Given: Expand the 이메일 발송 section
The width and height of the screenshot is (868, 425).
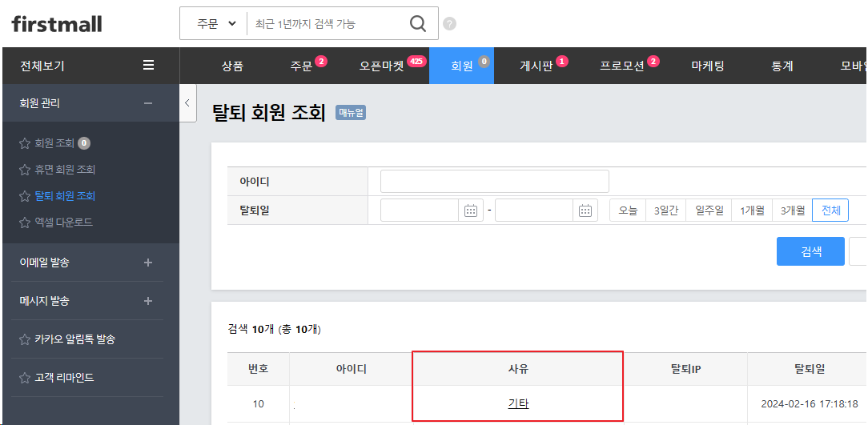Looking at the screenshot, I should [x=147, y=263].
